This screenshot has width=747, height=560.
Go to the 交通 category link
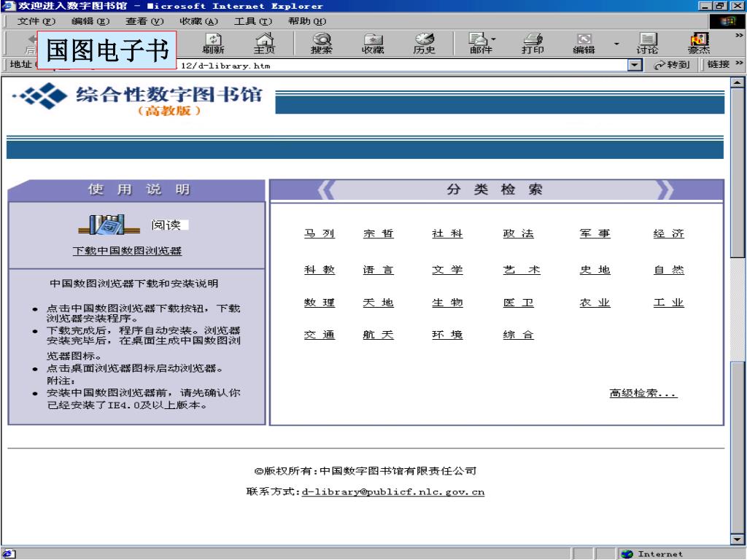[320, 335]
